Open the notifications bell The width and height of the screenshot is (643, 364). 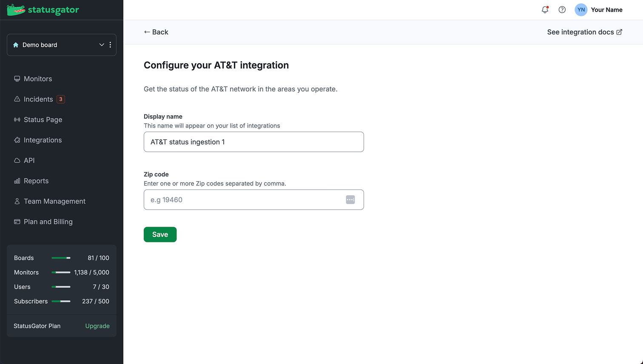[545, 10]
